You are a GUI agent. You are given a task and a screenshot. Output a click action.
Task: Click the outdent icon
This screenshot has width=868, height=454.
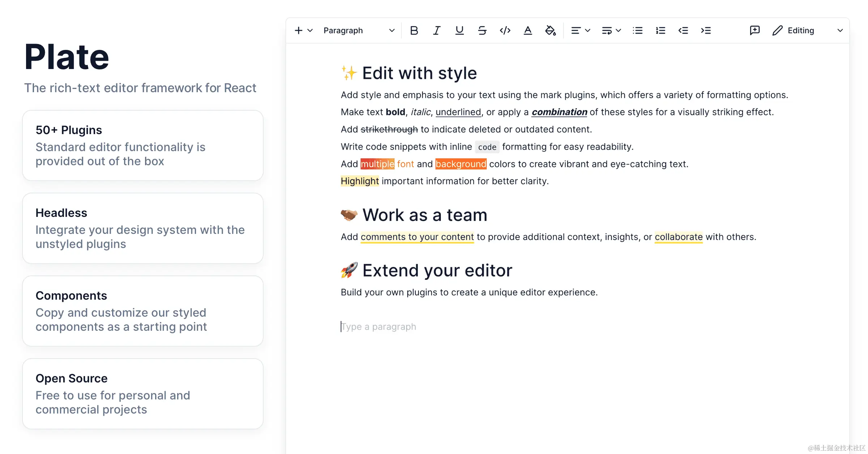[683, 31]
